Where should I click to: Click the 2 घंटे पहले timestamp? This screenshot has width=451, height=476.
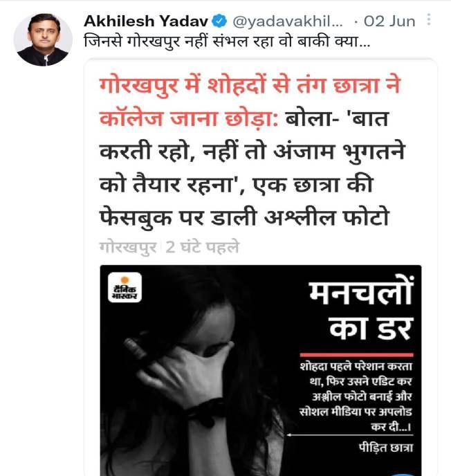pyautogui.click(x=203, y=247)
